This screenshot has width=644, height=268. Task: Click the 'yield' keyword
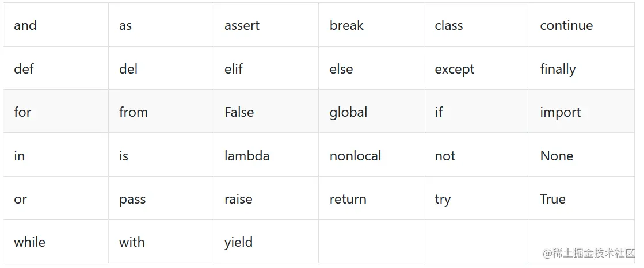click(x=238, y=243)
